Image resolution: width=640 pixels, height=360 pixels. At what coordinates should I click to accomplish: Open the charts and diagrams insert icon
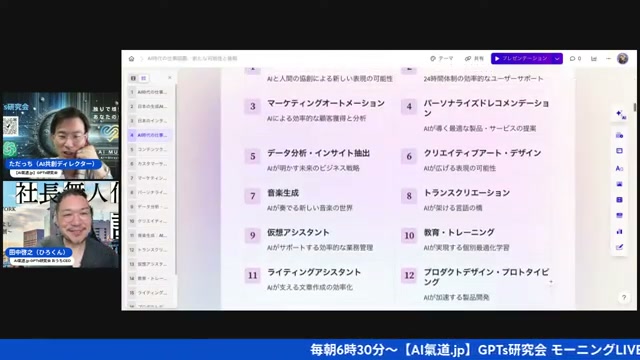click(x=619, y=231)
